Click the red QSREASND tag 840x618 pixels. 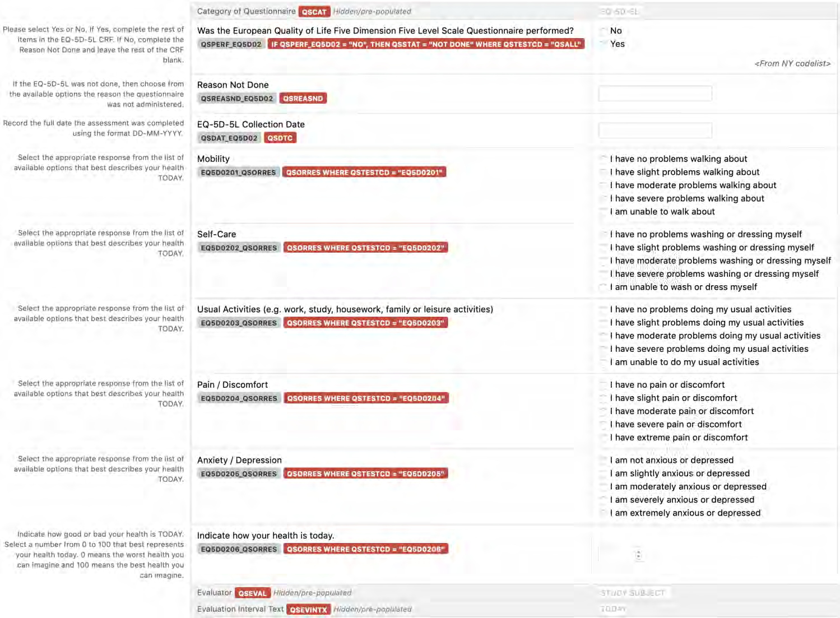tap(303, 99)
